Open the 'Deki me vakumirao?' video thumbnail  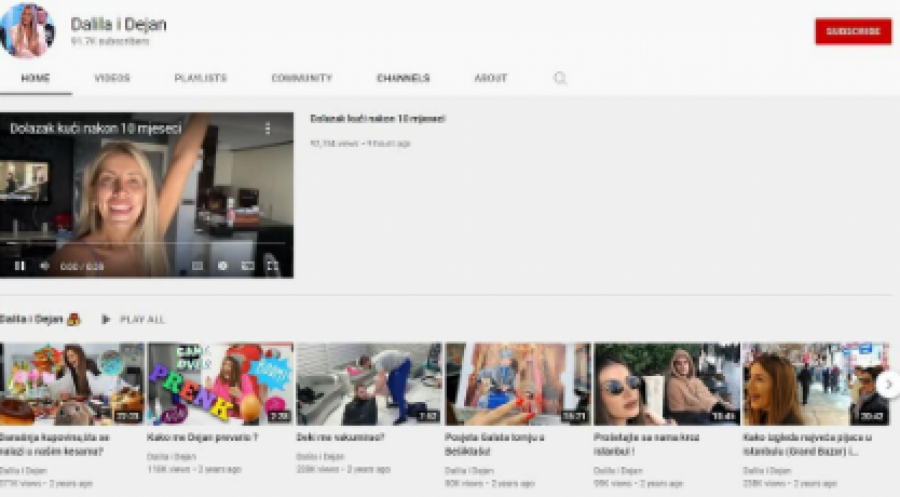(368, 384)
